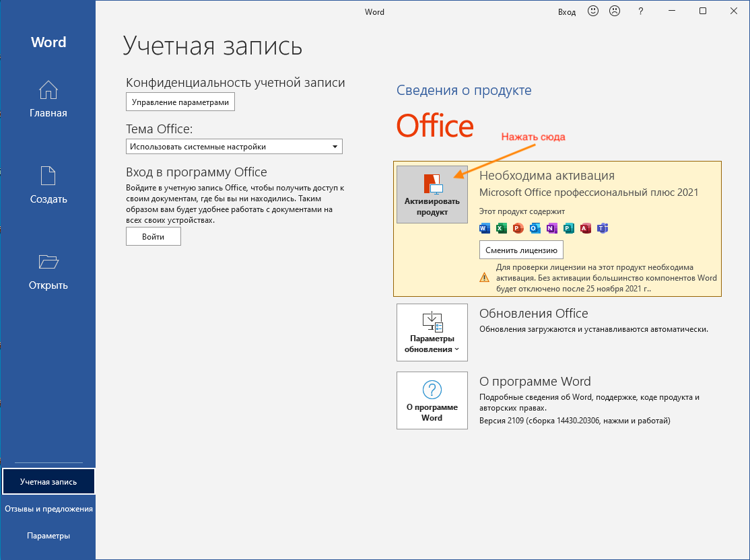
Task: Click the OneNote app icon
Action: click(x=551, y=228)
